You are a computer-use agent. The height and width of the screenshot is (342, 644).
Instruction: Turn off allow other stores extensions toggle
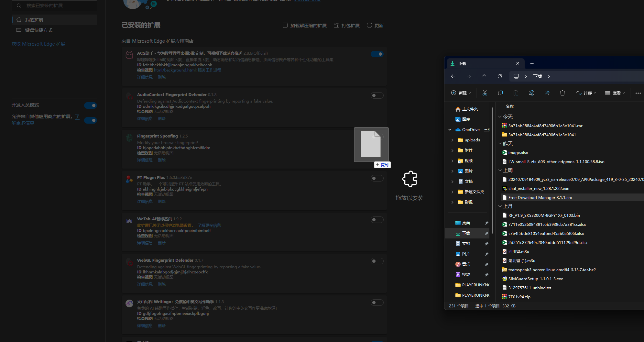[x=90, y=120]
